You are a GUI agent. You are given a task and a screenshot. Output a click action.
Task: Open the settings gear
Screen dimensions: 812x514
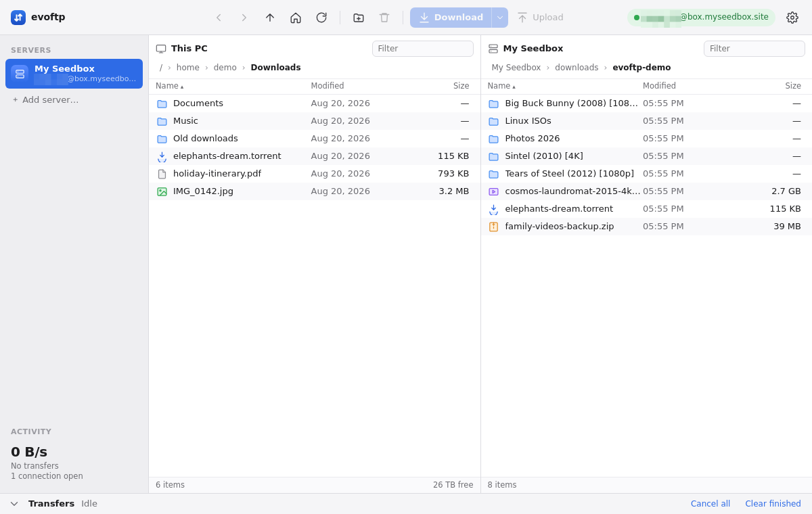(792, 18)
